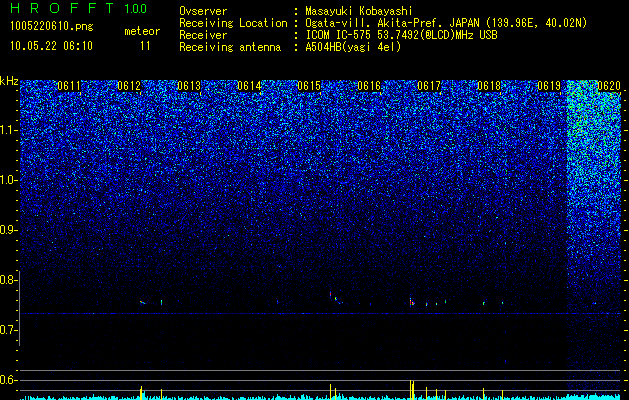Click the 0611 time marker
The height and width of the screenshot is (400, 629).
pos(69,86)
